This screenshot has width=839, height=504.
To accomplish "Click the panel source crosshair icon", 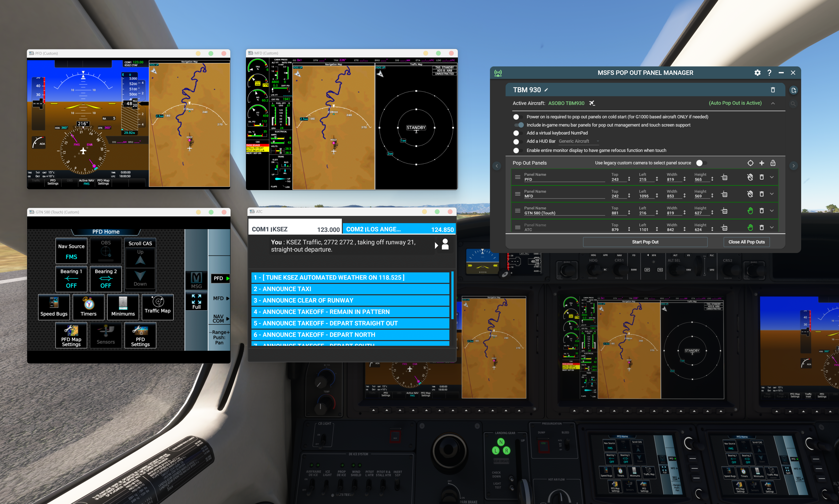I will point(750,163).
